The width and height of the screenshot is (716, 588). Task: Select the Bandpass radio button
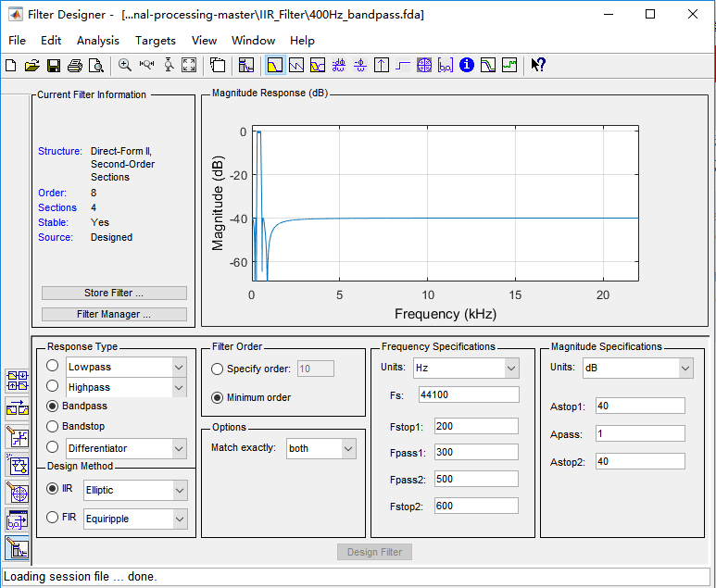pos(53,406)
